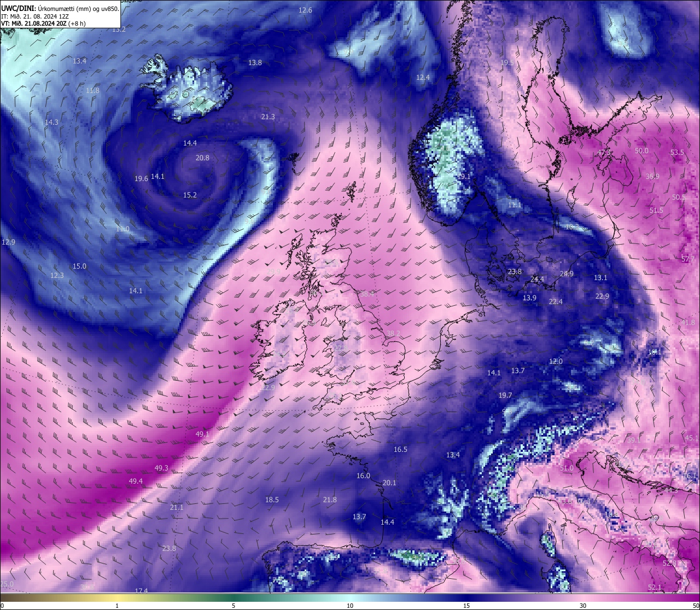Click the 45.1 value at the right edge
The width and height of the screenshot is (700, 610).
[691, 438]
